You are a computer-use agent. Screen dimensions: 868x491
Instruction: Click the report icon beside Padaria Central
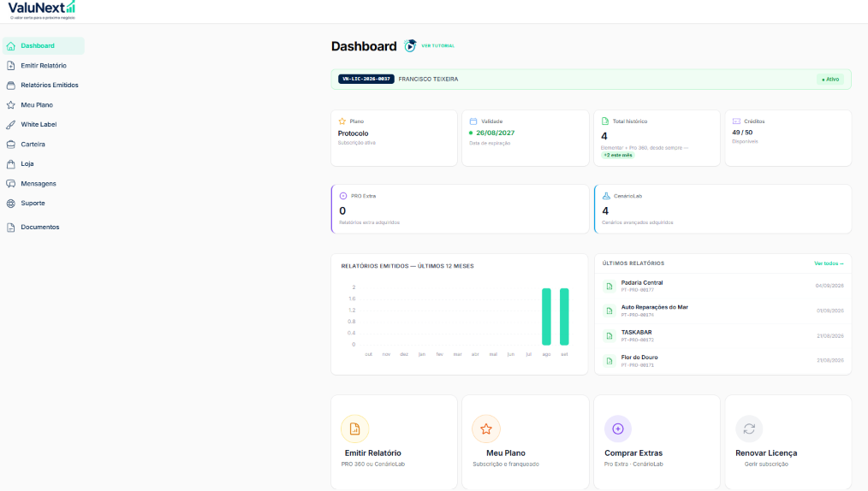click(609, 286)
